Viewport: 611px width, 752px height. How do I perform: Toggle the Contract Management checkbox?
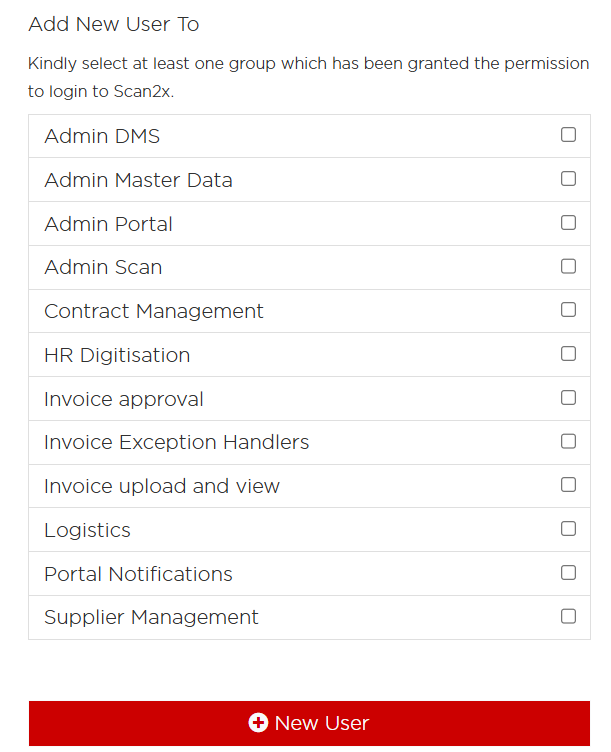[x=568, y=310]
